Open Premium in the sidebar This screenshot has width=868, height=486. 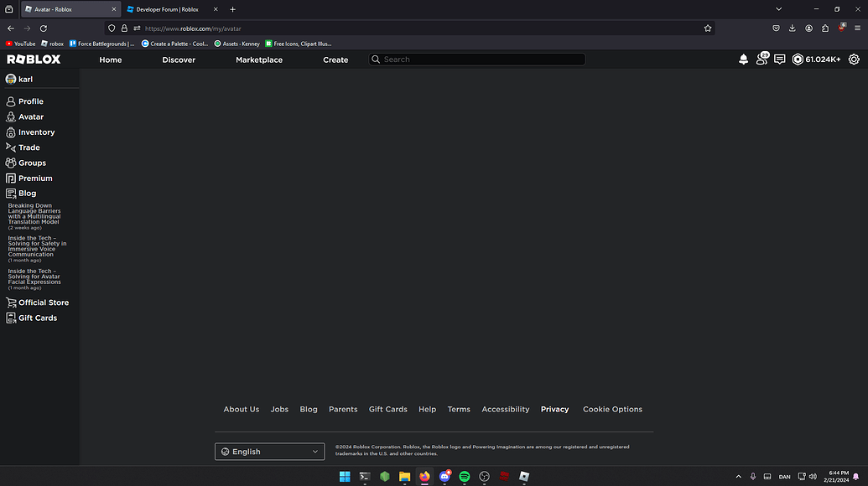click(x=29, y=178)
